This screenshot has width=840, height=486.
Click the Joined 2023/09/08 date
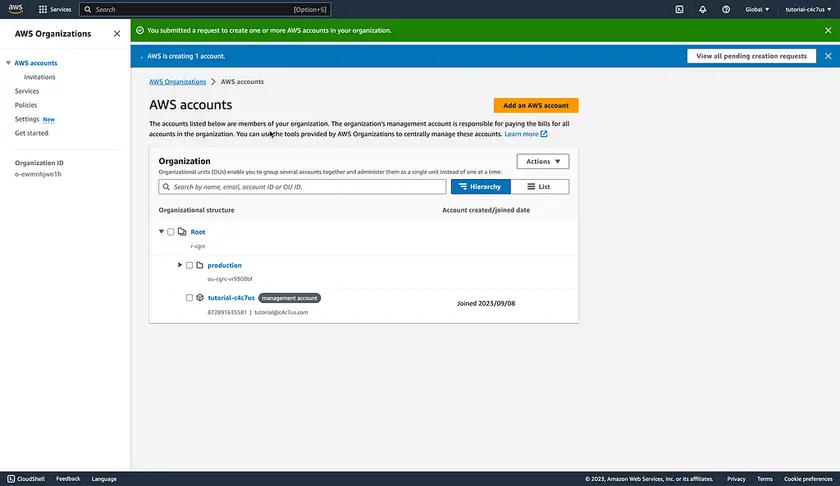[486, 303]
